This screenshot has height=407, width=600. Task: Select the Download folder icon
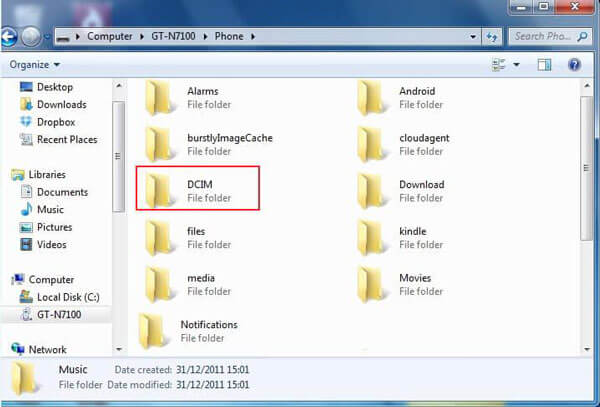(370, 191)
